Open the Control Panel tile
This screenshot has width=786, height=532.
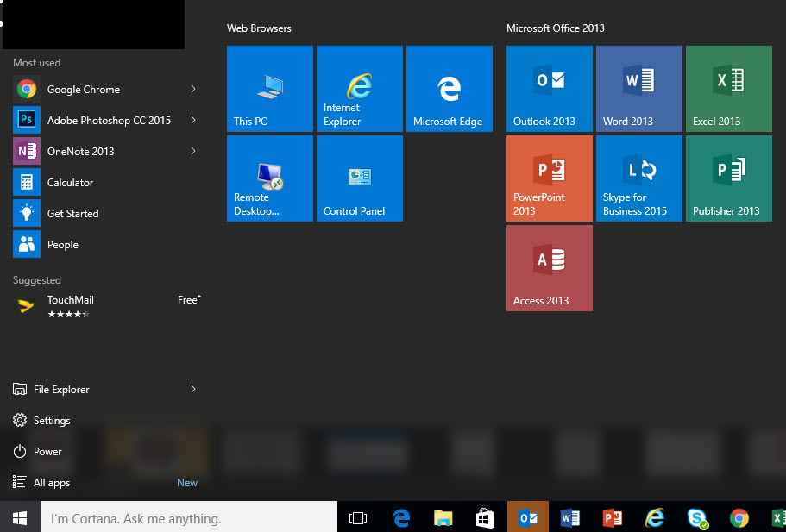pos(360,178)
